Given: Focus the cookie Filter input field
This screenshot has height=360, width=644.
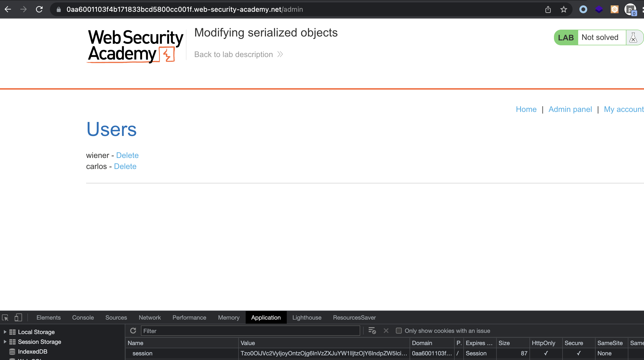Looking at the screenshot, I should tap(250, 331).
